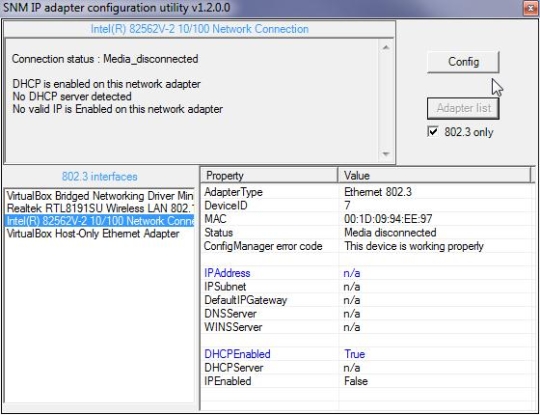Select Intel(R) 82562V-2 10/100 Network Connection
Image resolution: width=540 pixels, height=415 pixels.
pos(100,221)
